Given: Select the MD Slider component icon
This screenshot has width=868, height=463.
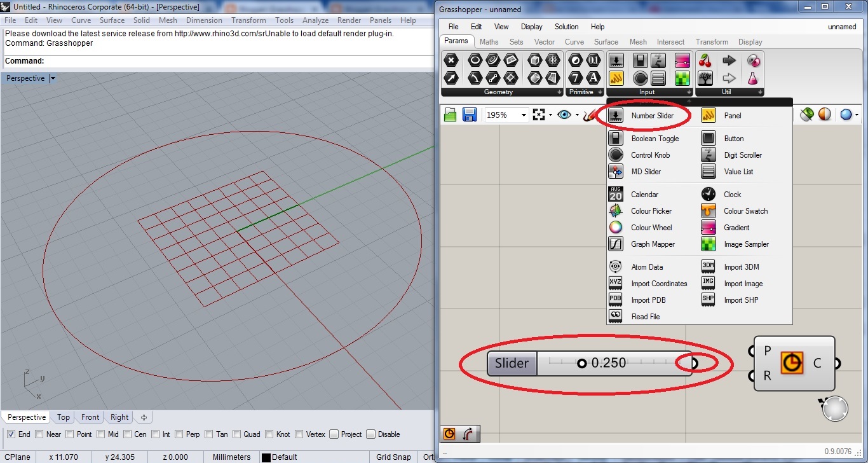Looking at the screenshot, I should pyautogui.click(x=615, y=171).
